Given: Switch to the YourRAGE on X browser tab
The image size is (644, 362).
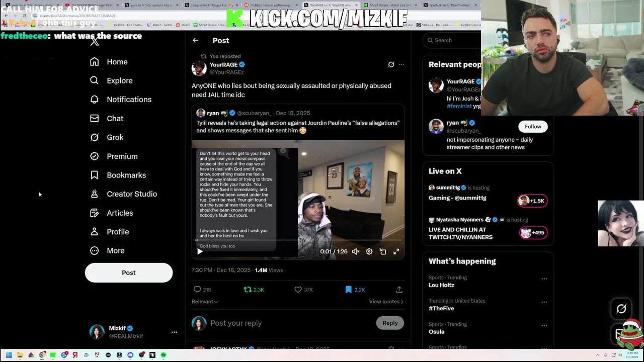Looking at the screenshot, I should 330,5.
